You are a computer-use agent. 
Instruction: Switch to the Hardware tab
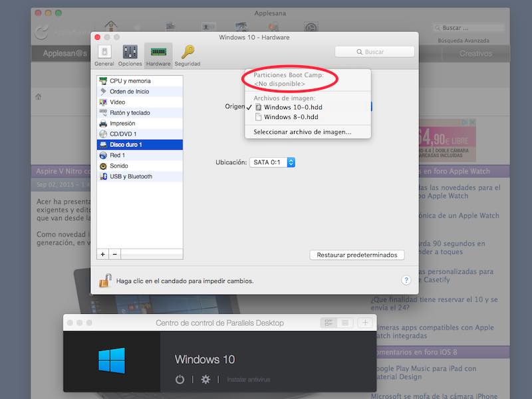158,56
